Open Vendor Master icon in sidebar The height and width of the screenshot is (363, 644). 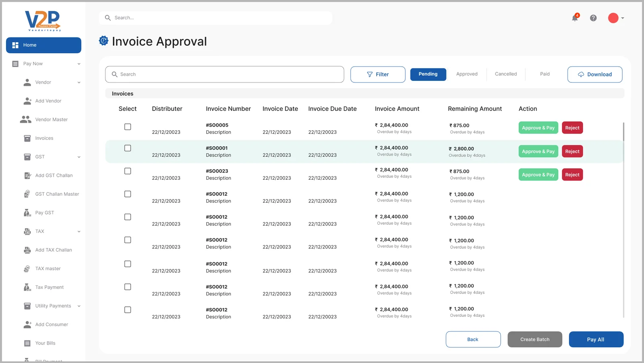(x=26, y=119)
